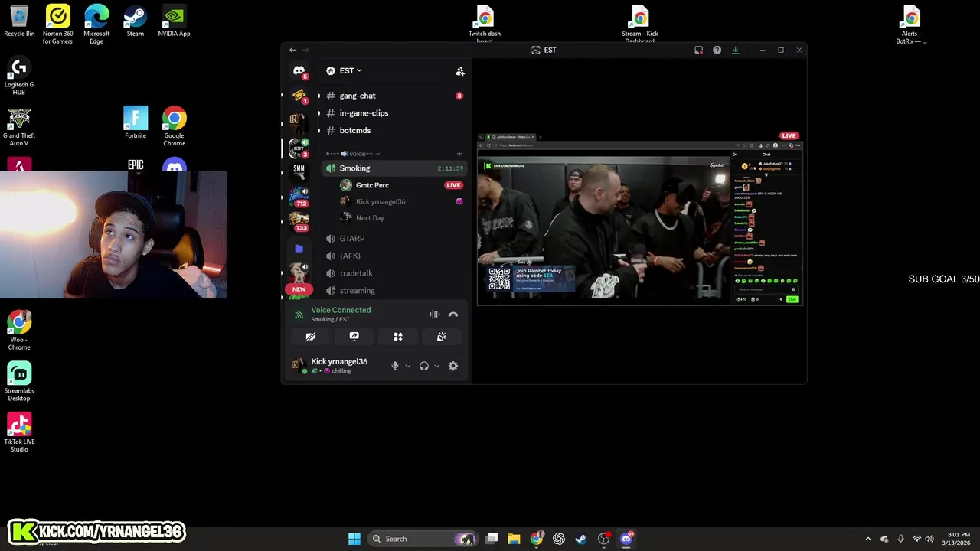Open soundboard button
Image resolution: width=980 pixels, height=551 pixels.
pyautogui.click(x=442, y=337)
